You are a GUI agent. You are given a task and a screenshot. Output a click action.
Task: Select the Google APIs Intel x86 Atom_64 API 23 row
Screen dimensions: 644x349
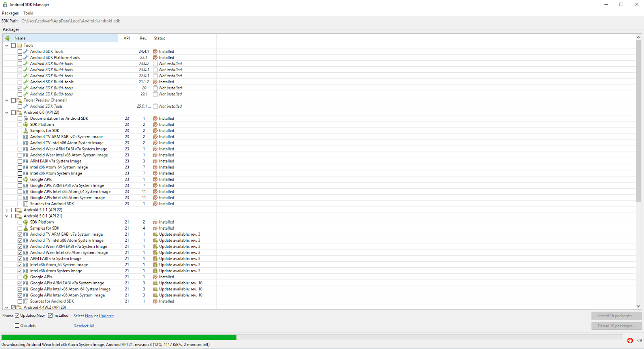[109, 192]
